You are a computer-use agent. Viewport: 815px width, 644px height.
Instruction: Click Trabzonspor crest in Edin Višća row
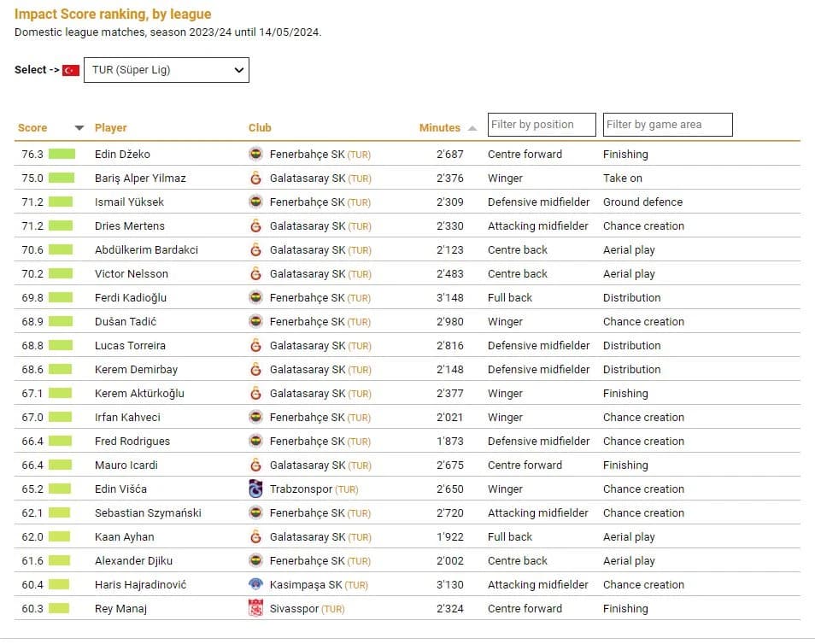[x=255, y=489]
